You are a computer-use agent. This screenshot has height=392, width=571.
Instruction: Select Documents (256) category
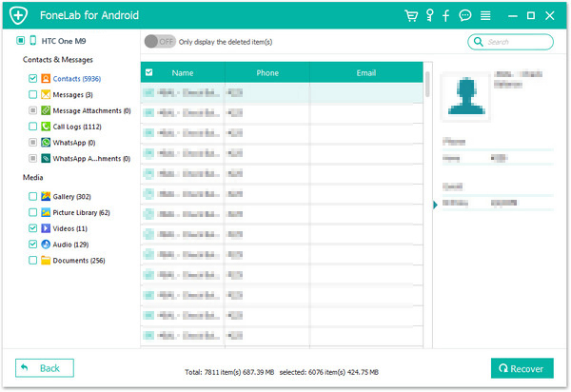click(x=79, y=261)
